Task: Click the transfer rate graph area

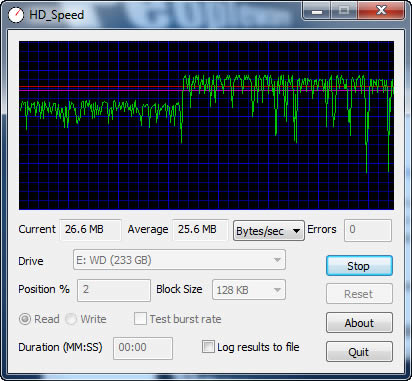Action: tap(206, 125)
